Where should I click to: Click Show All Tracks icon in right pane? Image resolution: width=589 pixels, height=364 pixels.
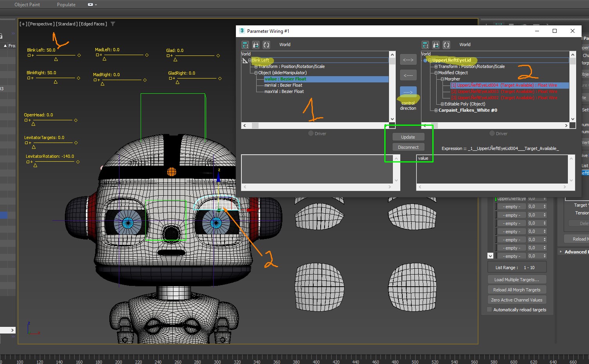(x=425, y=45)
